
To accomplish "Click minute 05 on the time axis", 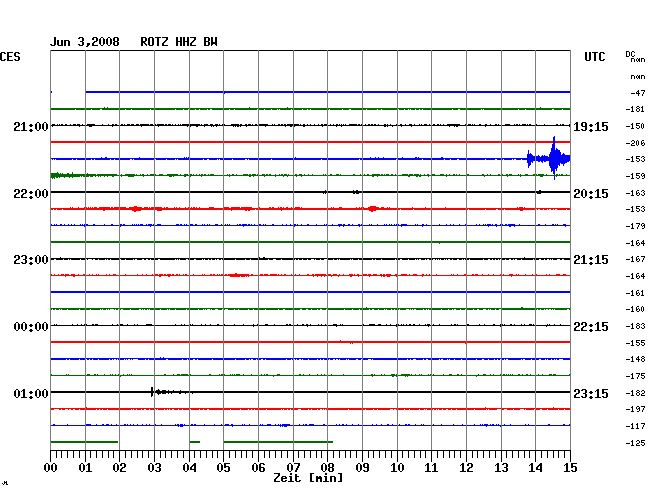I will click(223, 468).
